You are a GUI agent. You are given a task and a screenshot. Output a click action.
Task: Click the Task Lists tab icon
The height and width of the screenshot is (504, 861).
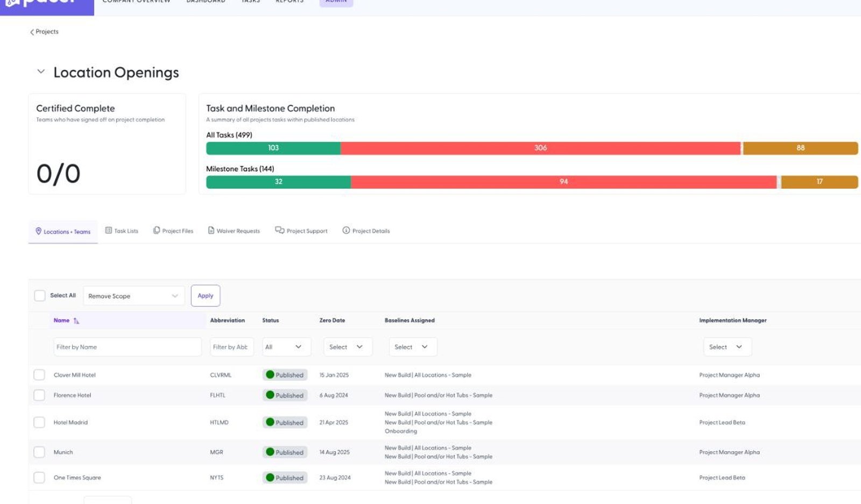tap(109, 230)
